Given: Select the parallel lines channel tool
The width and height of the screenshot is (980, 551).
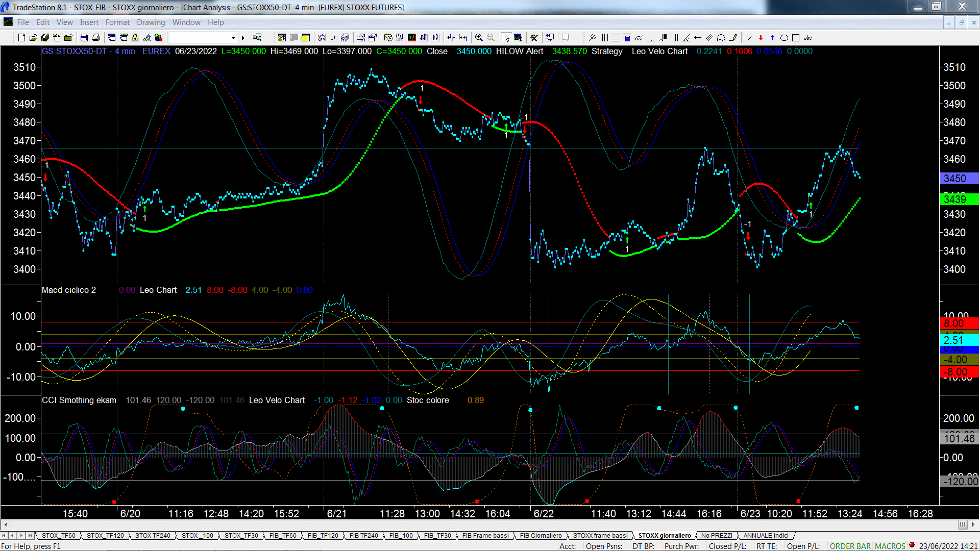Looking at the screenshot, I should tap(709, 38).
